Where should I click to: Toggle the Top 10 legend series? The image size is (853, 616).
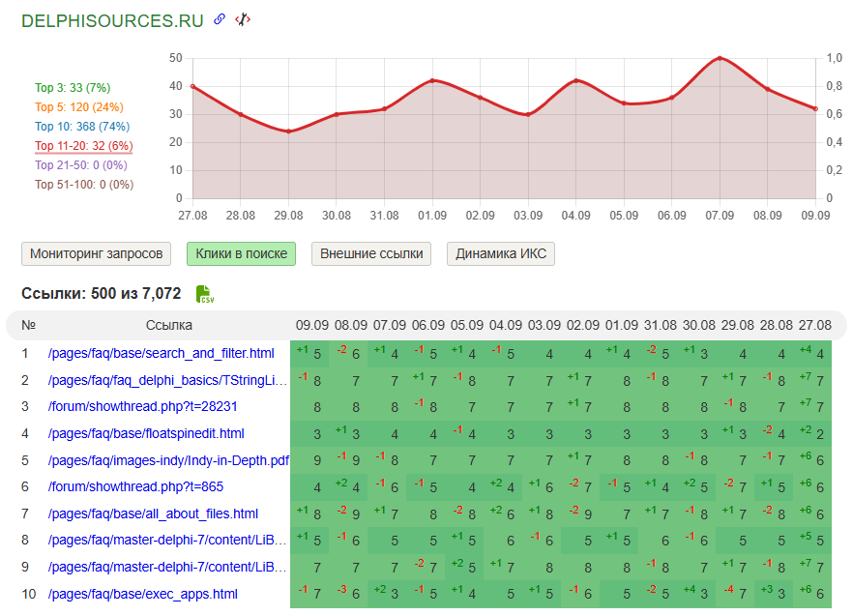[x=81, y=127]
